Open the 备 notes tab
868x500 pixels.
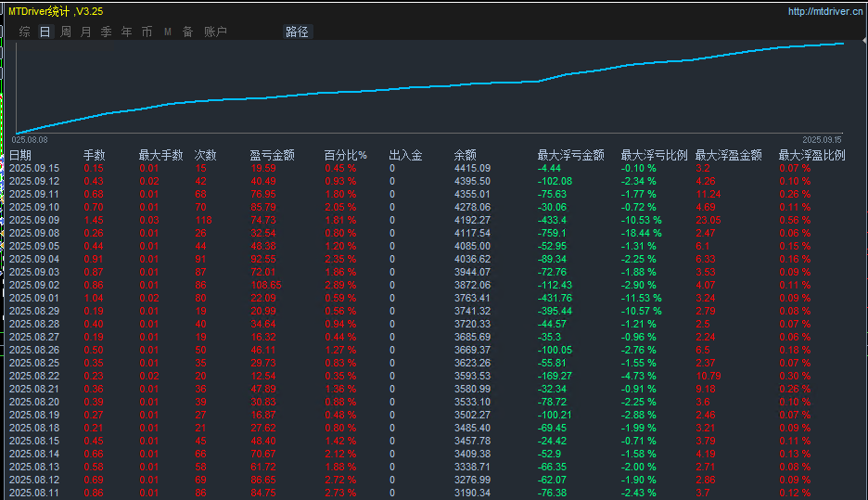(187, 32)
